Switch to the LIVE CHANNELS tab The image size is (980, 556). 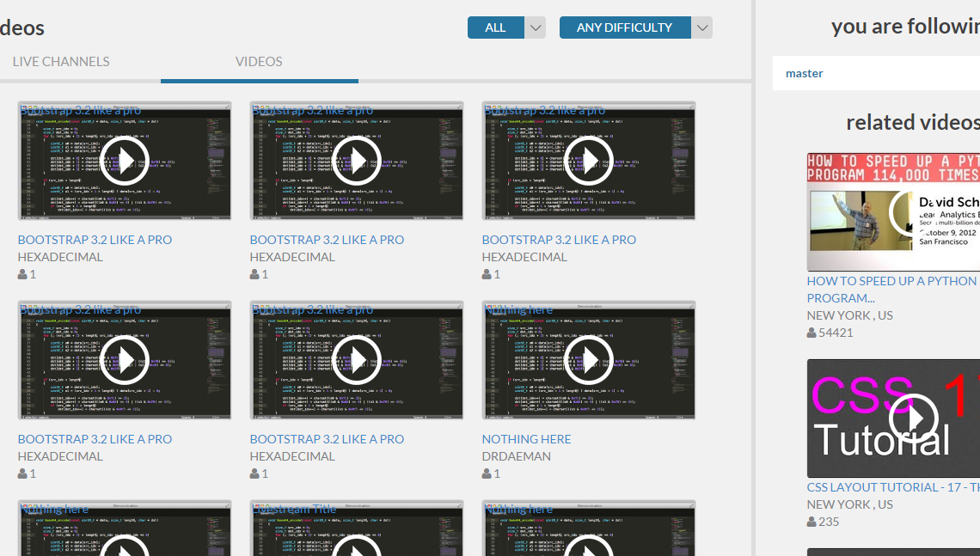tap(60, 61)
